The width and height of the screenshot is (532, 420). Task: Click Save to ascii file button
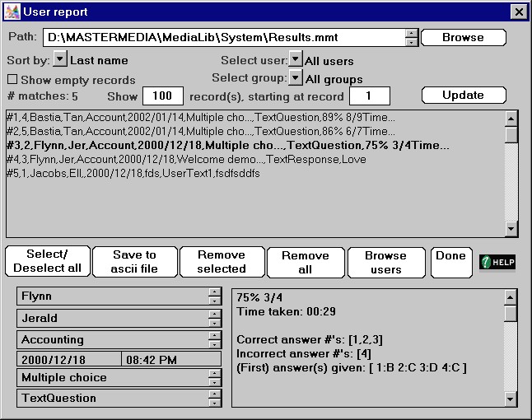(x=135, y=262)
